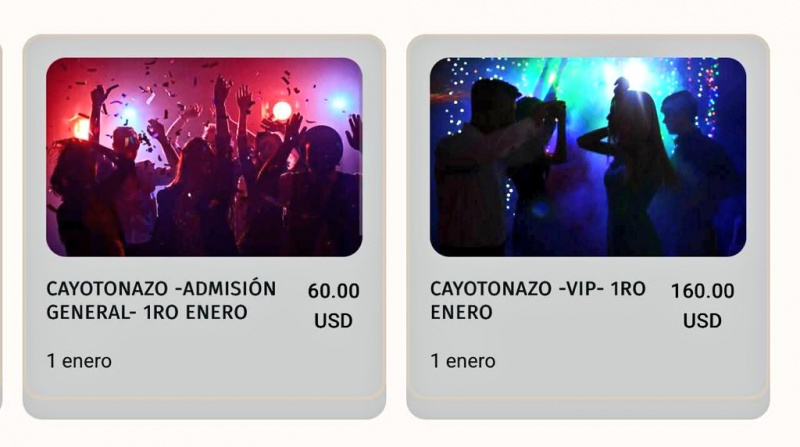800x447 pixels.
Task: Click the 1 enero date on the VIP card
Action: [x=463, y=361]
